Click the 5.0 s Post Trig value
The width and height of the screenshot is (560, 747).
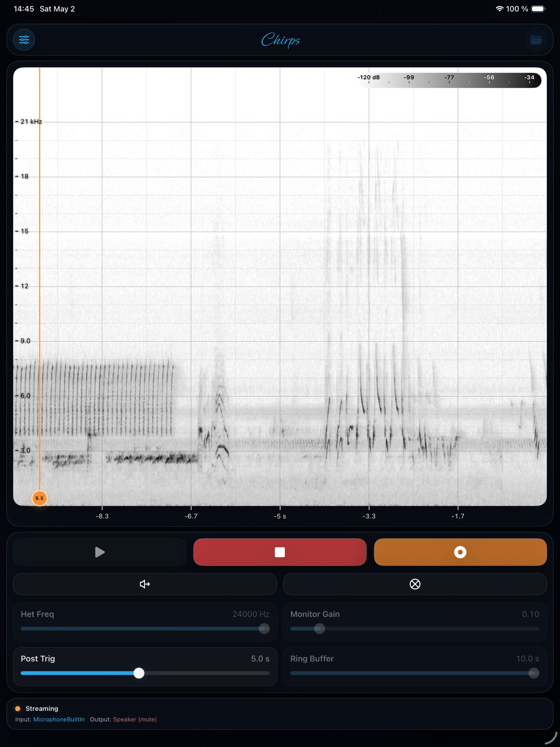pos(260,659)
